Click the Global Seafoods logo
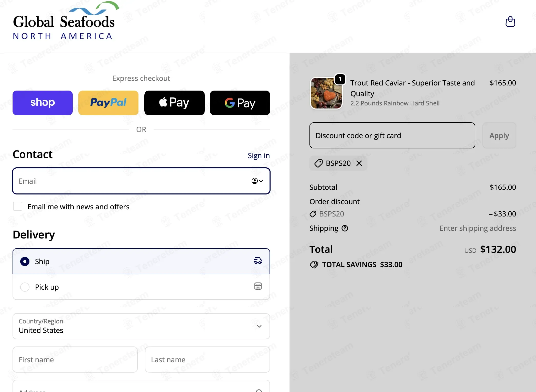 (x=66, y=21)
